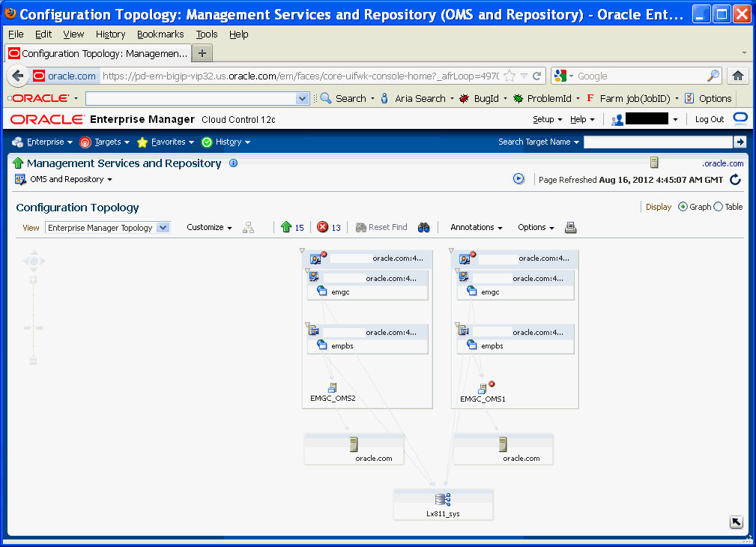Click the Options checklist icon
756x547 pixels.
pyautogui.click(x=689, y=98)
